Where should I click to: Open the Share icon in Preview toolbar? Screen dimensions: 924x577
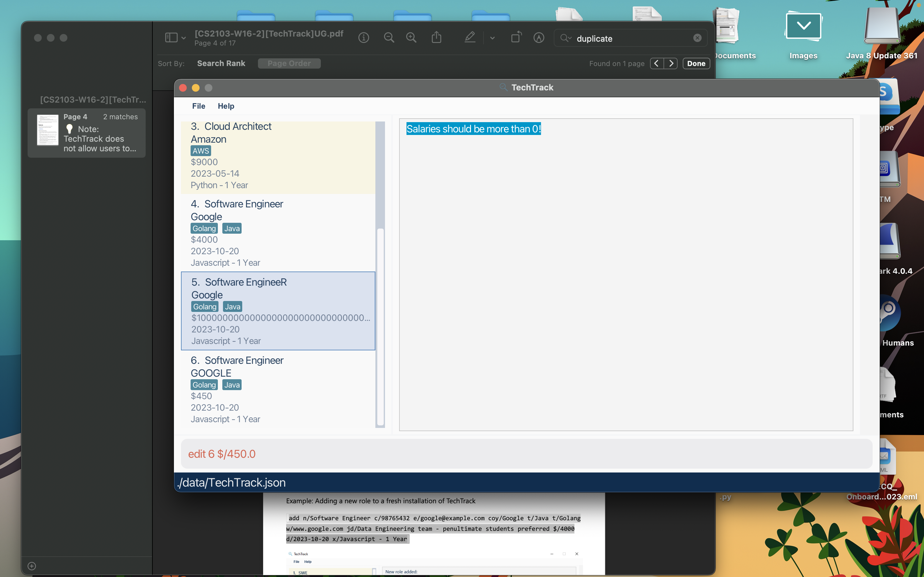pos(436,38)
